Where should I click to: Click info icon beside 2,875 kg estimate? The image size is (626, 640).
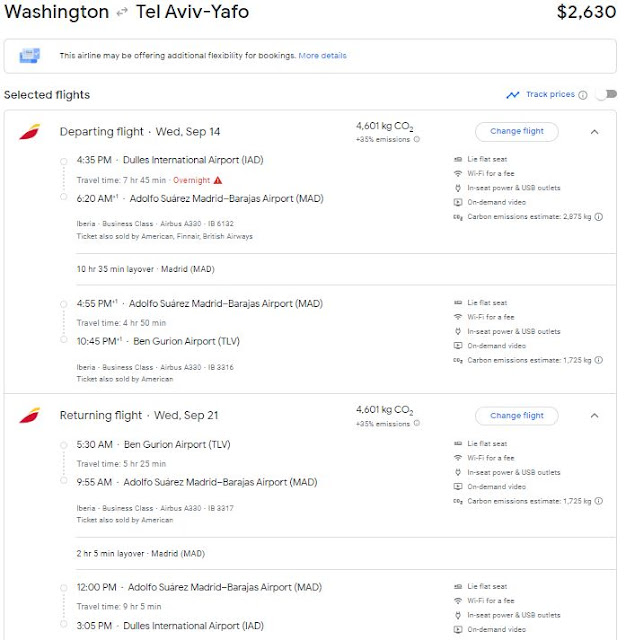click(599, 216)
